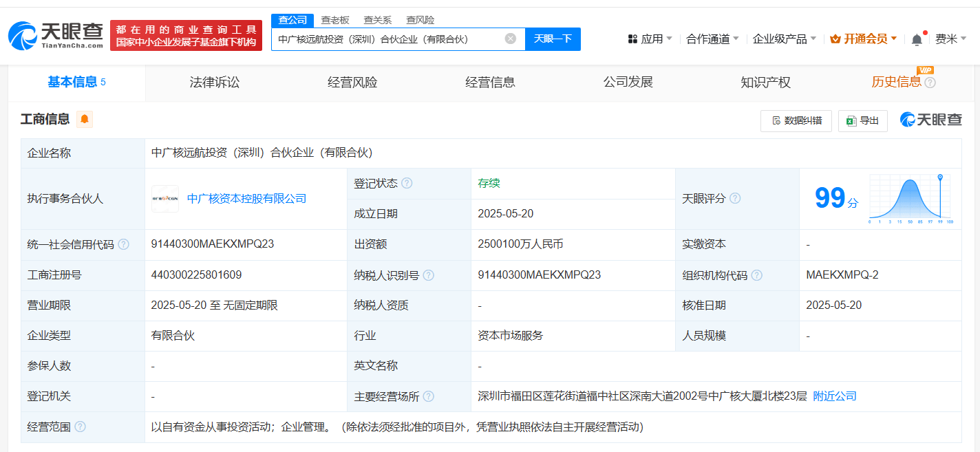Click the 附近公司 link
This screenshot has height=452, width=980.
coord(835,396)
